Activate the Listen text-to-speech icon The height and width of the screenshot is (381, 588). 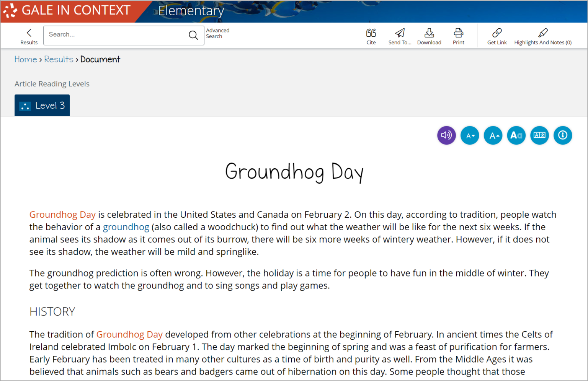[446, 135]
